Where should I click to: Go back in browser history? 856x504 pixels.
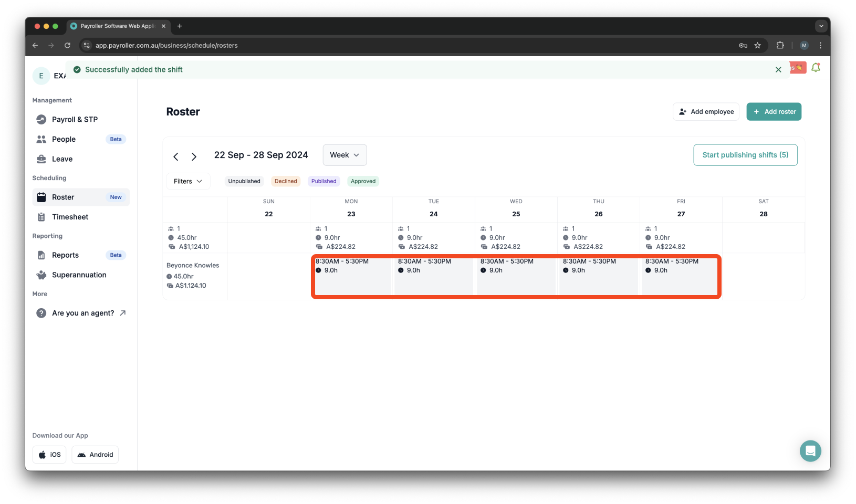point(35,46)
